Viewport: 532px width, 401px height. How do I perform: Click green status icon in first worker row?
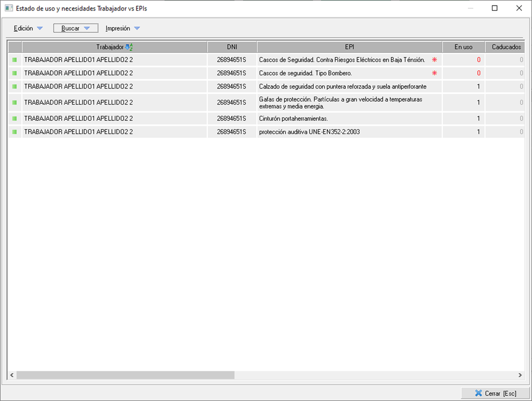coord(14,60)
